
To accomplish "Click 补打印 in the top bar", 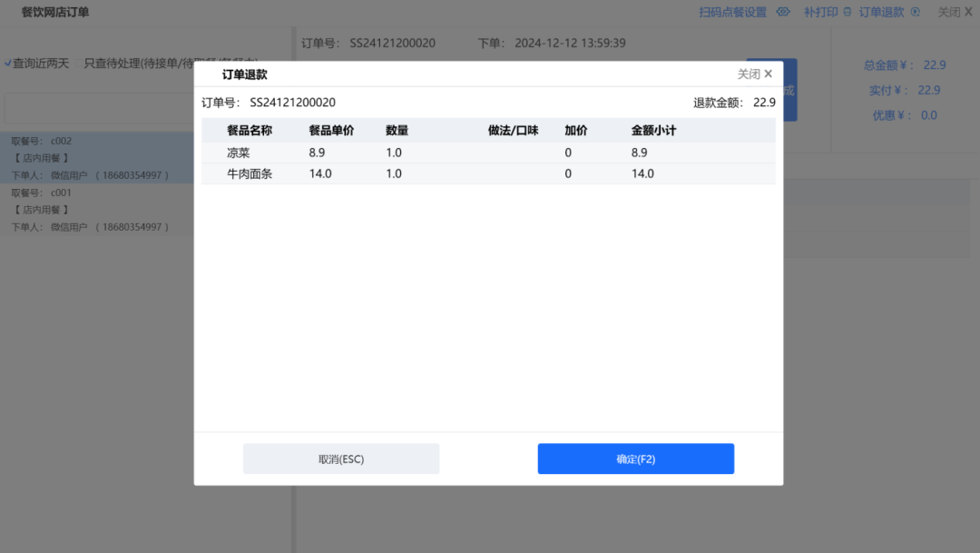I will pos(820,12).
